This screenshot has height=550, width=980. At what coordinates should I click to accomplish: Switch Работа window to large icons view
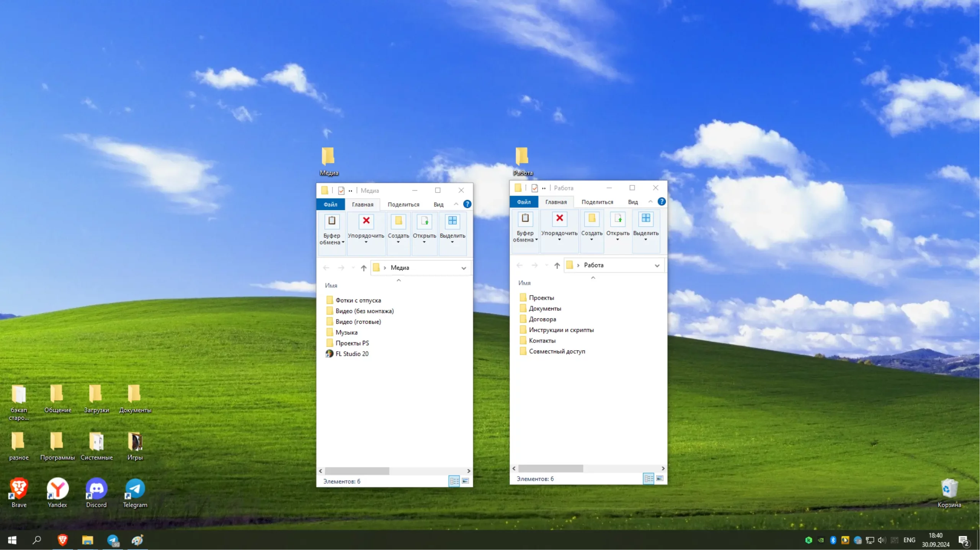660,478
